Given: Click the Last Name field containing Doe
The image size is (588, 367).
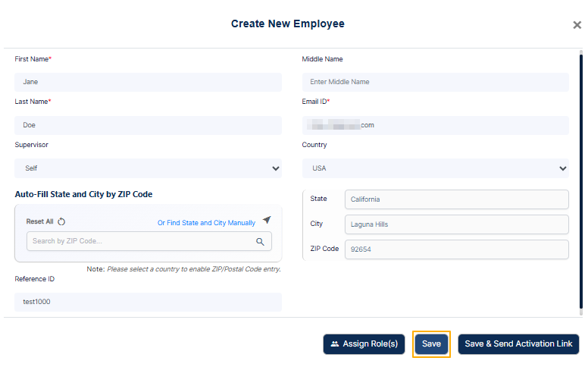Looking at the screenshot, I should tap(148, 125).
